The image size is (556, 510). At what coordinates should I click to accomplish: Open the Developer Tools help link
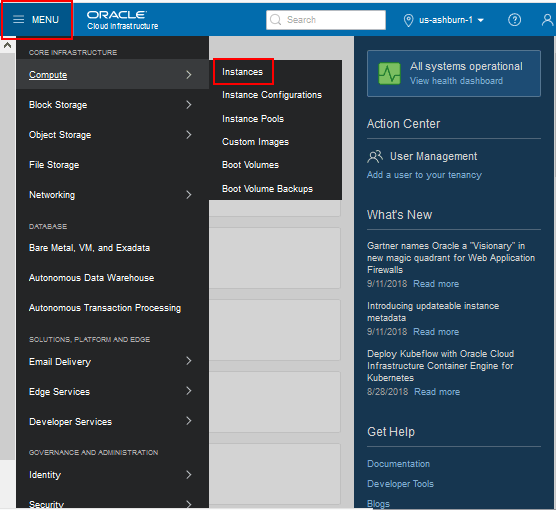click(400, 484)
